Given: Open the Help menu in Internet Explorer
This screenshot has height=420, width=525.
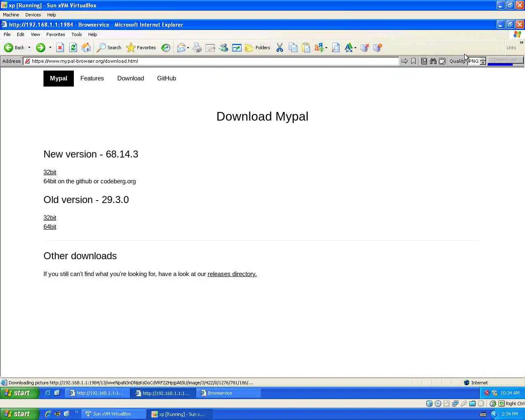Looking at the screenshot, I should [92, 34].
